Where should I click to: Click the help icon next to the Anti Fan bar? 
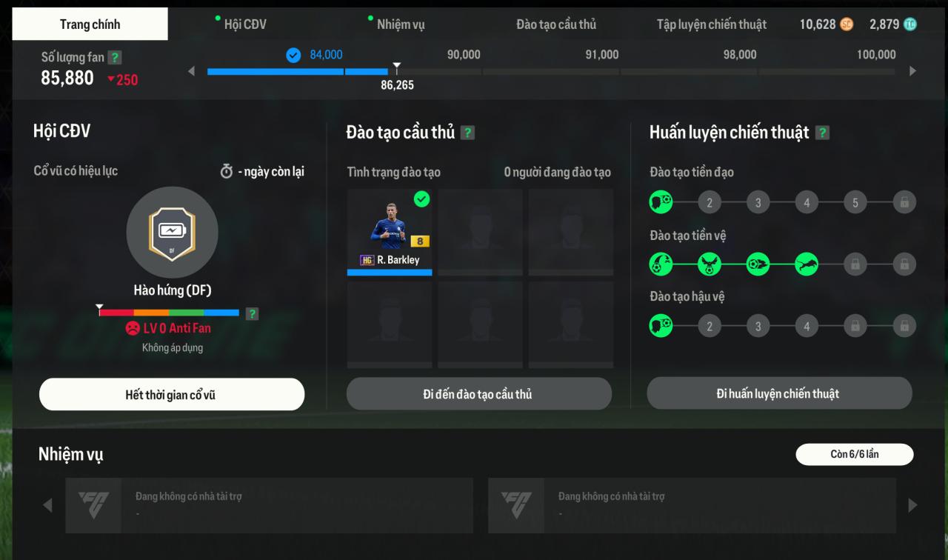pyautogui.click(x=252, y=313)
